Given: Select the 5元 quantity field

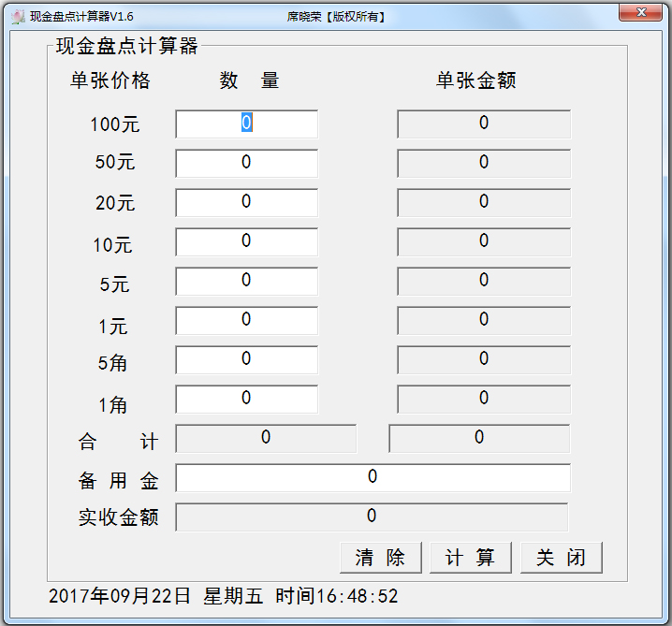Looking at the screenshot, I should coord(246,281).
